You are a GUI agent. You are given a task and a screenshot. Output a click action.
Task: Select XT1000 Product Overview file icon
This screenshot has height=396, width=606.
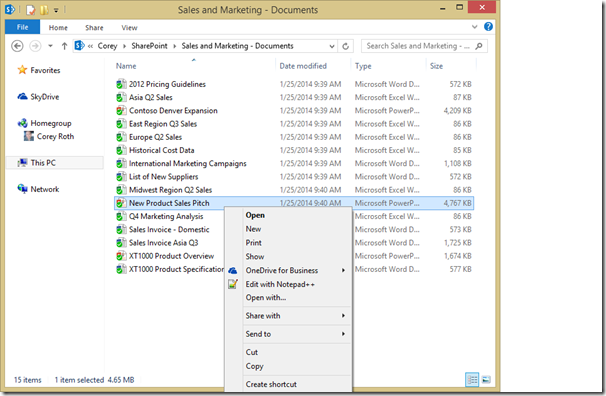click(121, 256)
